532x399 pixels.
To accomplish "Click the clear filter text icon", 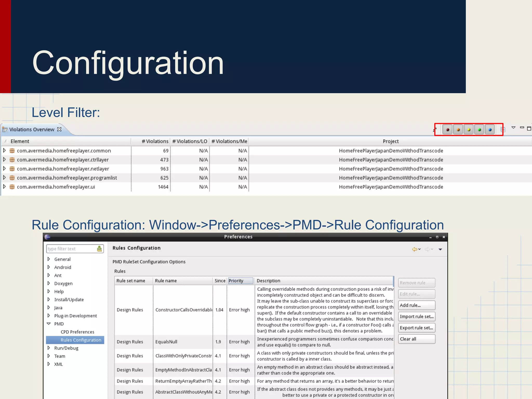I will coord(99,249).
